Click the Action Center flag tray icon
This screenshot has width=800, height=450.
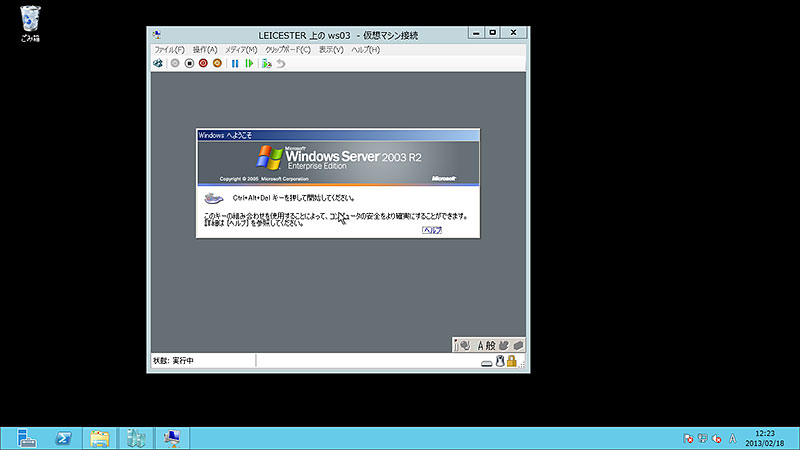click(688, 438)
